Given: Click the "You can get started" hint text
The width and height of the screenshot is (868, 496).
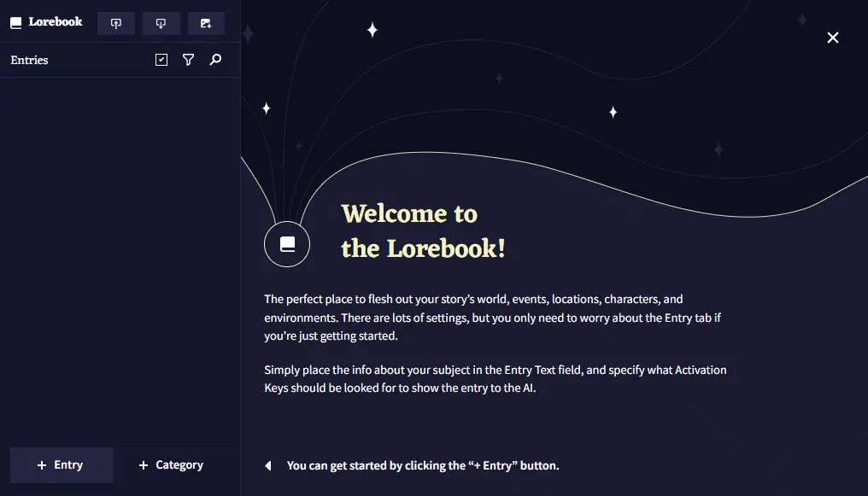Looking at the screenshot, I should point(423,466).
